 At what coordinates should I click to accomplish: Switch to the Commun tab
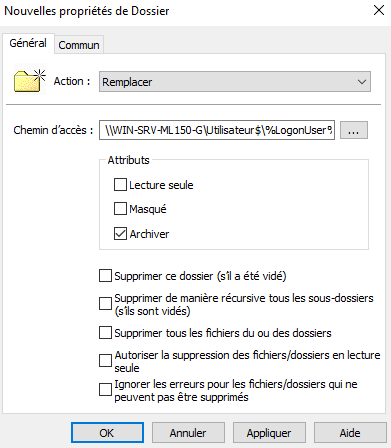[79, 45]
